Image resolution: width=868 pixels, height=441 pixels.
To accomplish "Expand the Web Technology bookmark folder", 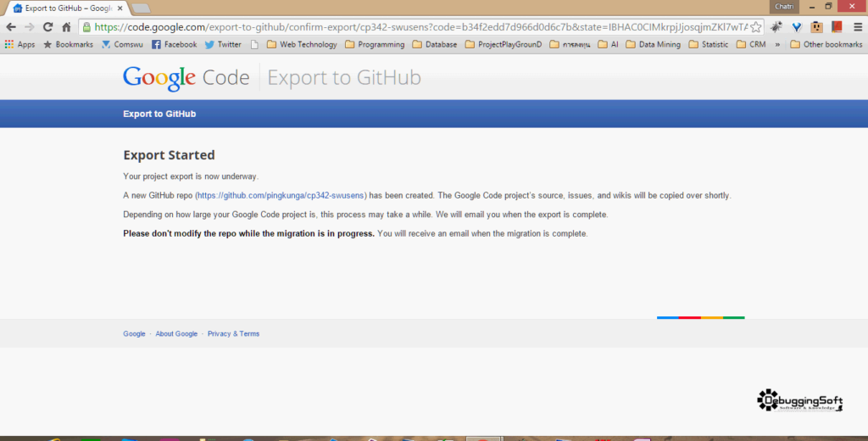I will [302, 44].
